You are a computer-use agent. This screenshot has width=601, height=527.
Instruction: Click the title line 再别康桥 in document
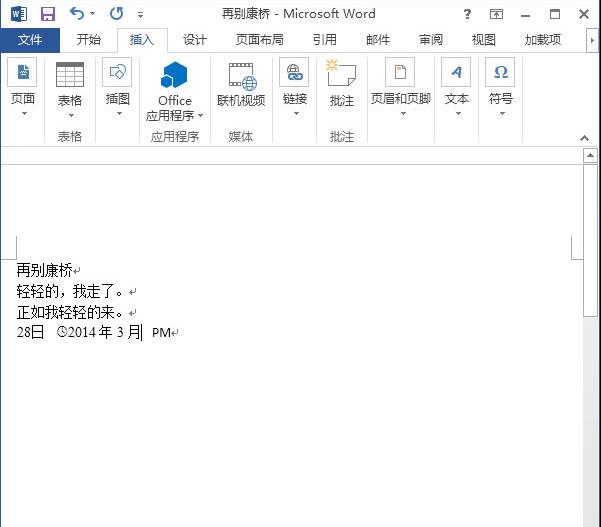[44, 271]
